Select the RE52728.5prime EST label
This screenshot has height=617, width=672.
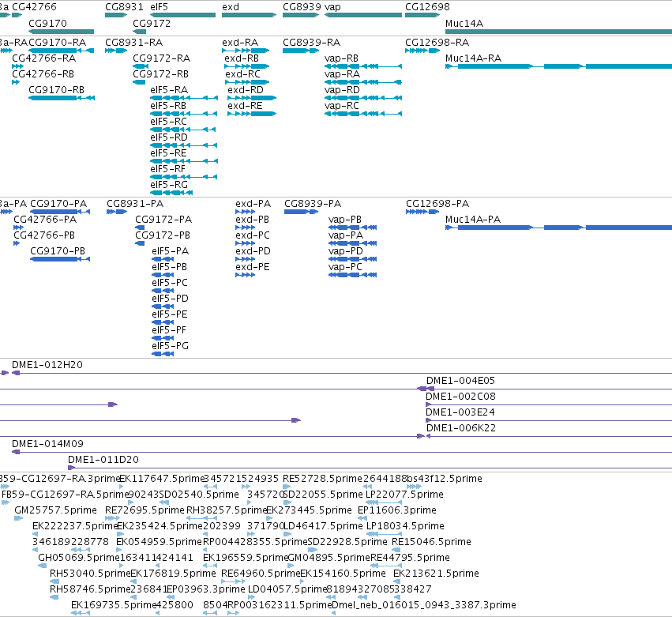[x=323, y=479]
